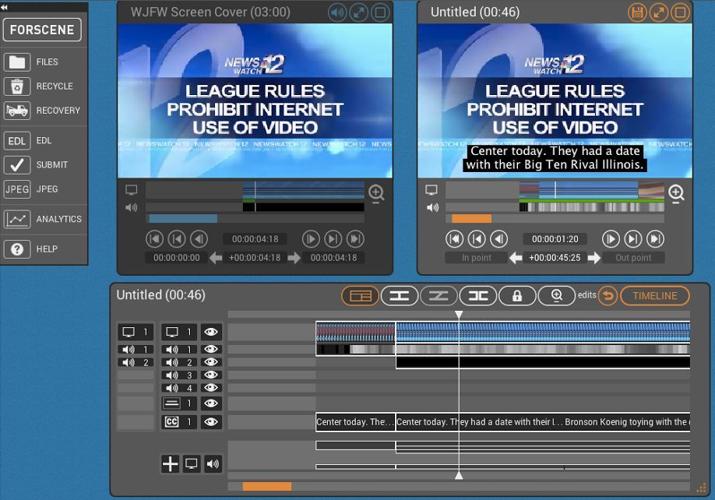Click the insert edit button in timeline toolbar
715x500 pixels.
point(399,296)
